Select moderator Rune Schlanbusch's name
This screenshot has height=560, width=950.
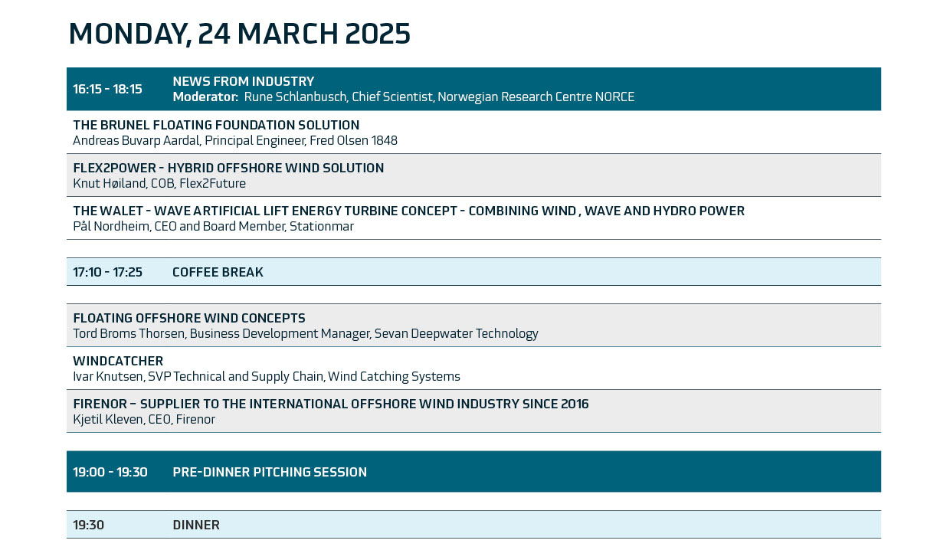point(439,97)
